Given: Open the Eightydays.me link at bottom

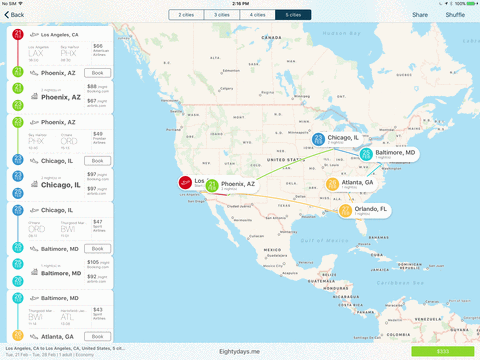Looking at the screenshot, I should [x=239, y=351].
